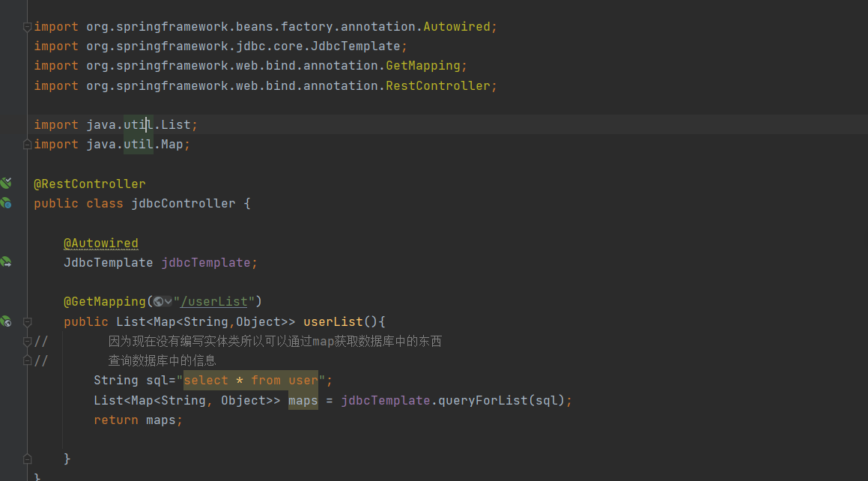Click the return maps statement
This screenshot has width=868, height=481.
(138, 420)
